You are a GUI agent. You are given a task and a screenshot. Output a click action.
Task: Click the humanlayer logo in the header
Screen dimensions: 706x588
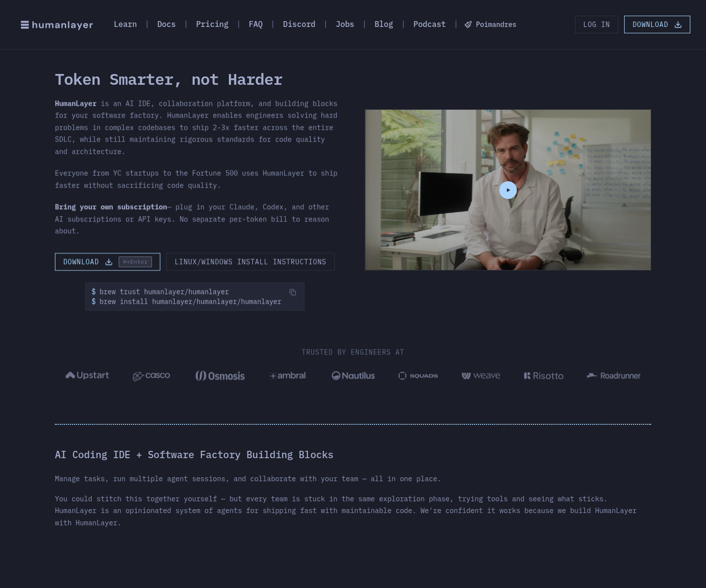point(57,24)
